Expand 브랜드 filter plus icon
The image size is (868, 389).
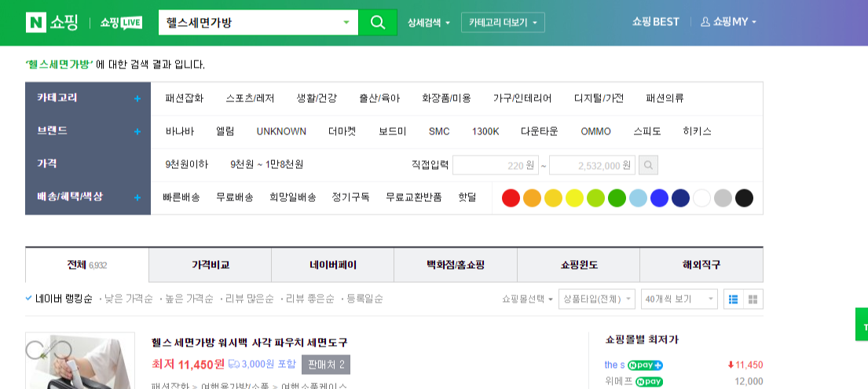tap(137, 132)
